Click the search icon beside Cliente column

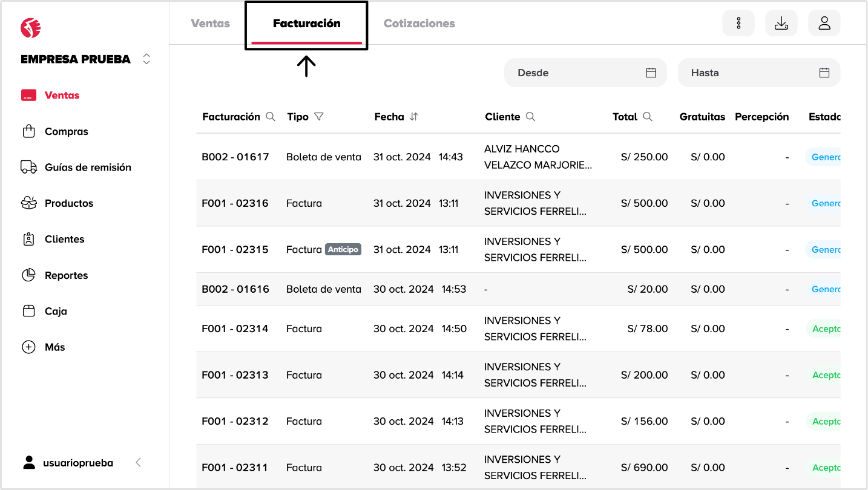[530, 117]
